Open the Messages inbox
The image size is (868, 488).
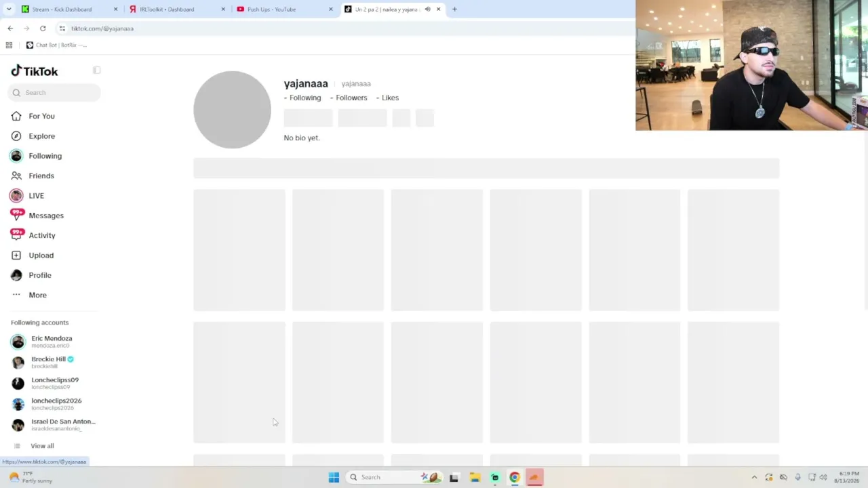tap(45, 216)
